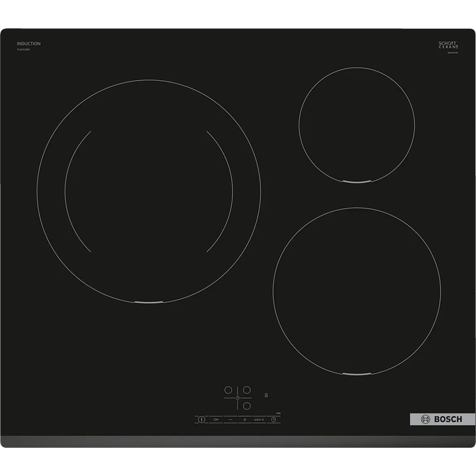Tap the childproof lock key icon

(x=216, y=419)
